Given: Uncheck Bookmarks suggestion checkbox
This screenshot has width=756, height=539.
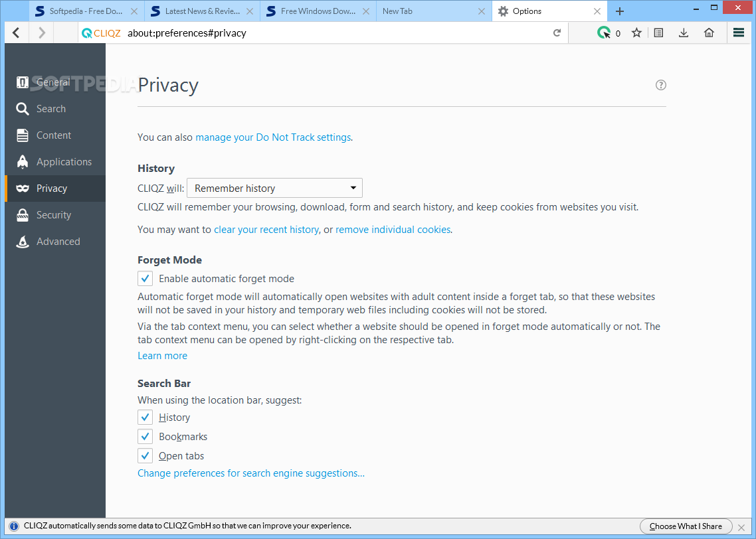Looking at the screenshot, I should (145, 436).
